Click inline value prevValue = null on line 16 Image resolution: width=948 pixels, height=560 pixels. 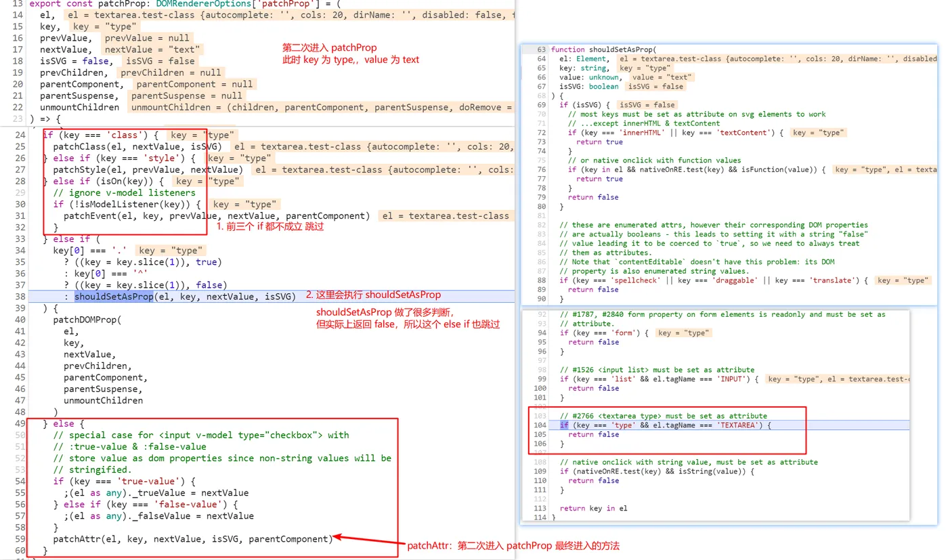point(146,38)
